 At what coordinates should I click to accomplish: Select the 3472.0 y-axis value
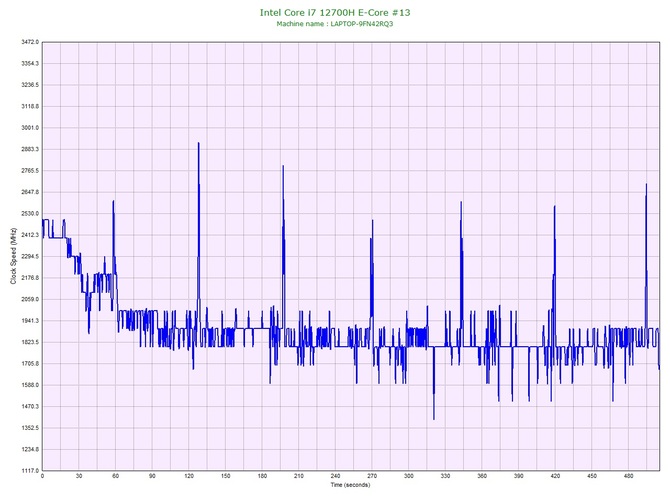pyautogui.click(x=30, y=42)
